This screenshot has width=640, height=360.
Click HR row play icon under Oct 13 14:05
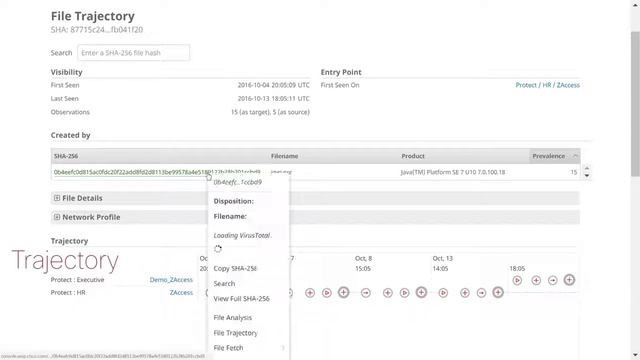[x=443, y=293]
